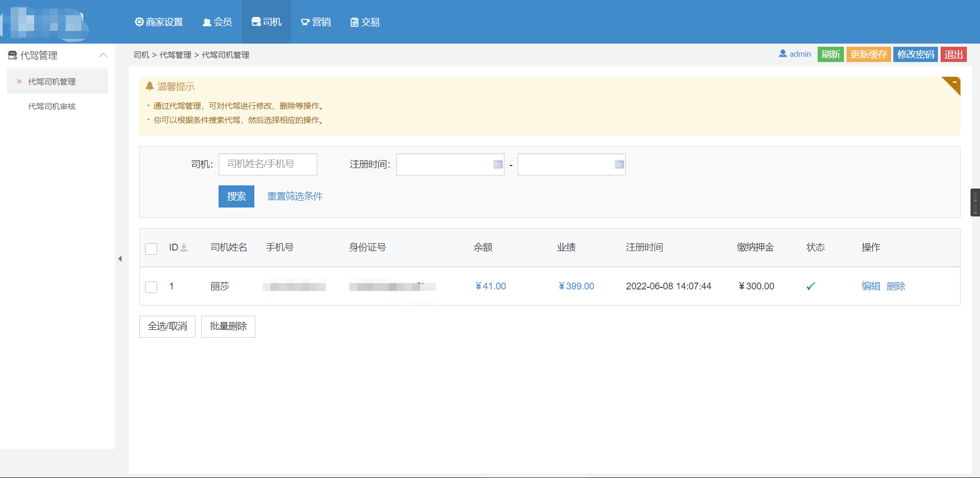Open the 商家设置 gear icon menu
The height and width of the screenshot is (478, 980).
pyautogui.click(x=139, y=22)
